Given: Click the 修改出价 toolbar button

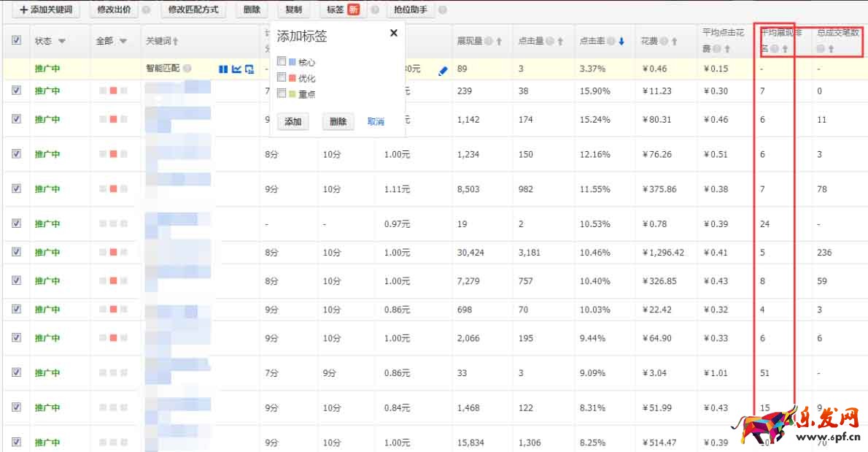Looking at the screenshot, I should [113, 10].
